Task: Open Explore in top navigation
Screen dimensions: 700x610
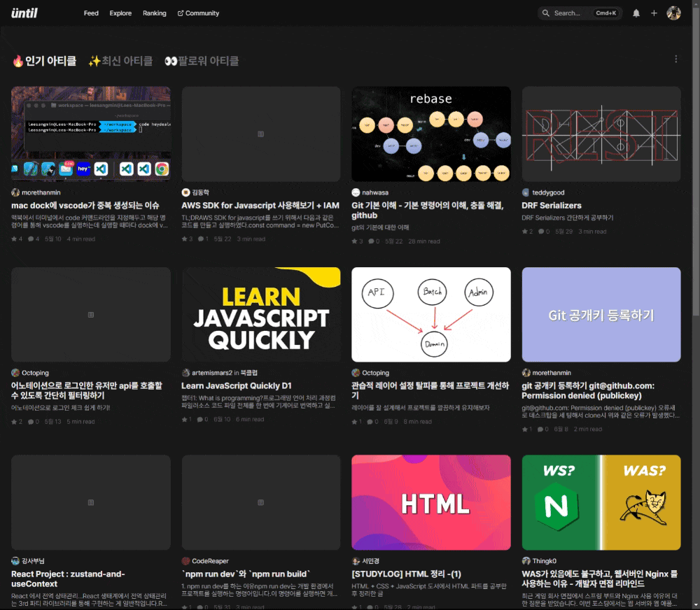Action: (120, 13)
